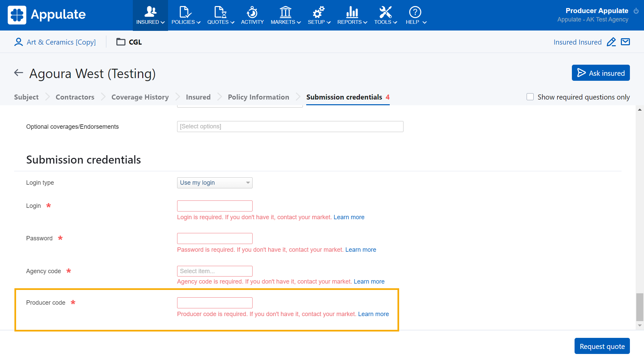This screenshot has width=644, height=362.
Task: Open the Help question mark icon
Action: [415, 12]
